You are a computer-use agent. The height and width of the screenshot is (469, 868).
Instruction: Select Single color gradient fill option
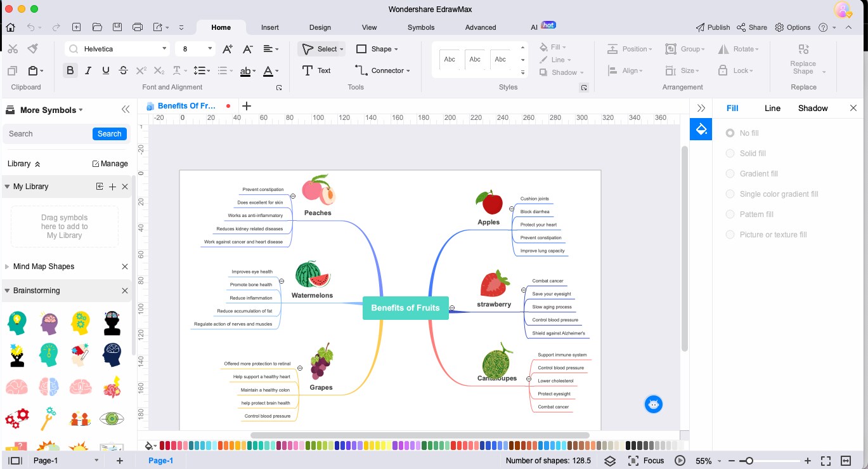[x=730, y=194]
